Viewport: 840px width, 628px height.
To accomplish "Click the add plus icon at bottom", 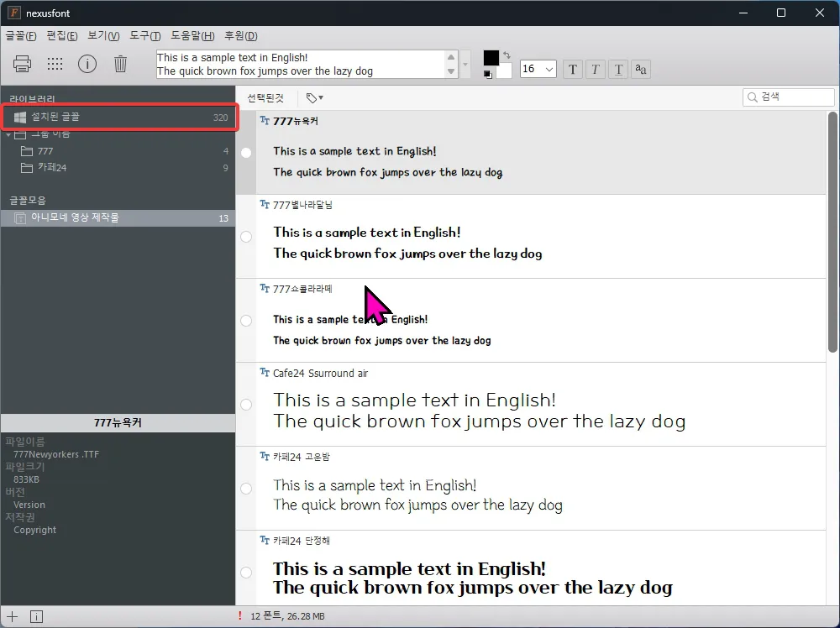I will pos(12,616).
